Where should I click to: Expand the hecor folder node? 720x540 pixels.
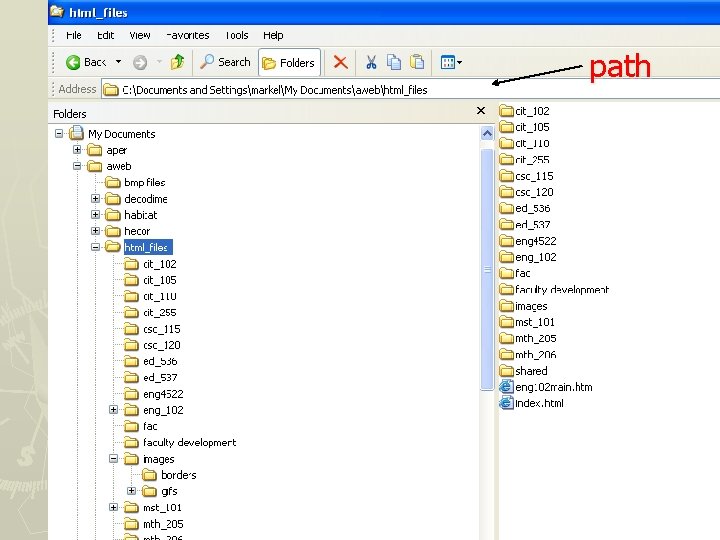pos(95,231)
